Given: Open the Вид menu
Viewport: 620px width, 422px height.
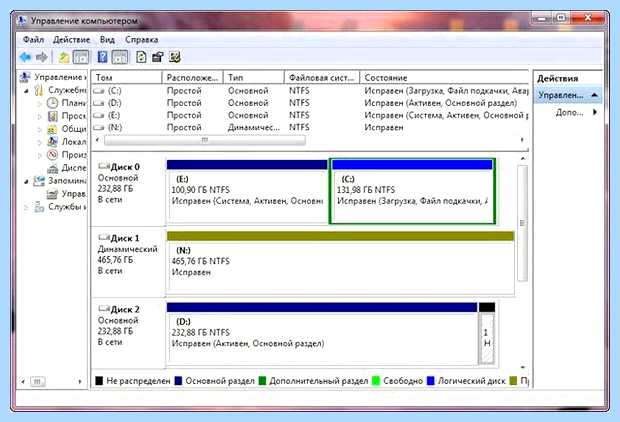Looking at the screenshot, I should [107, 40].
